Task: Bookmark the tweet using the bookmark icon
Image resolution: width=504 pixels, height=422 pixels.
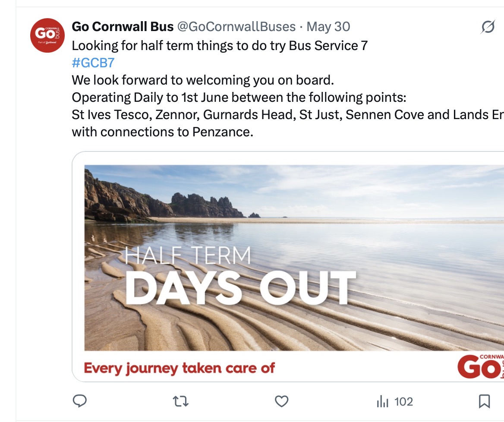Action: [484, 400]
